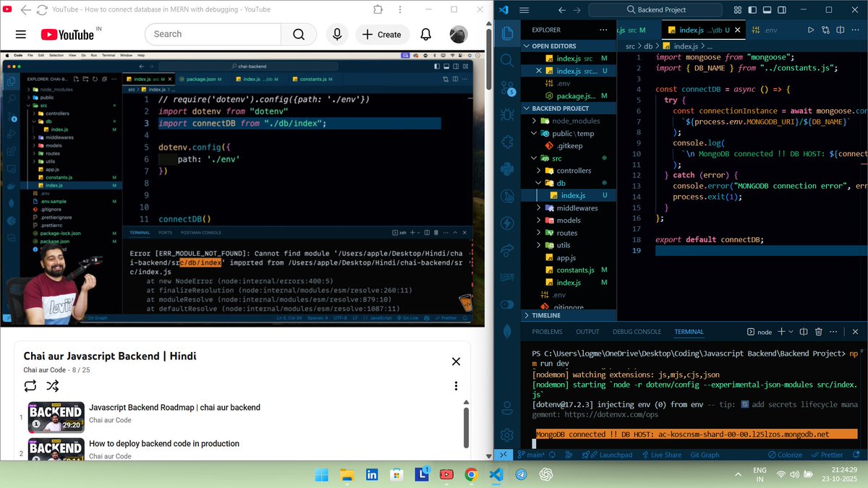Select the TERMINAL panel tab

click(x=689, y=332)
